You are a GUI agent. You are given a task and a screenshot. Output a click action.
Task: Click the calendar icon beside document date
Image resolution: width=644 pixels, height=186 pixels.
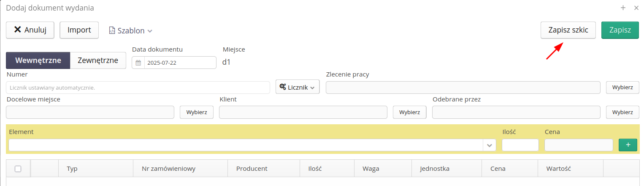pyautogui.click(x=138, y=63)
